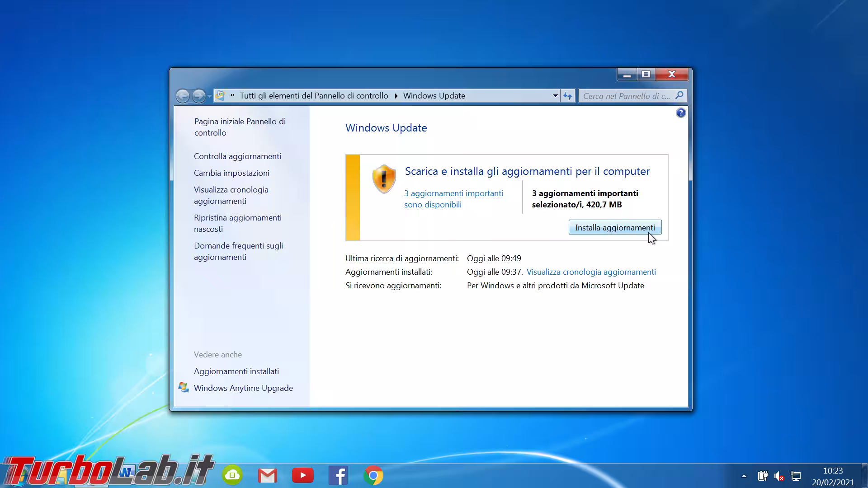Click the Windows Anytime Upgrade icon
This screenshot has width=868, height=488.
click(183, 387)
